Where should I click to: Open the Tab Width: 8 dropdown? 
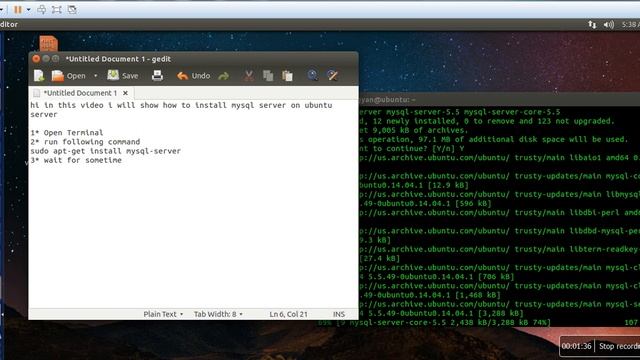click(218, 314)
